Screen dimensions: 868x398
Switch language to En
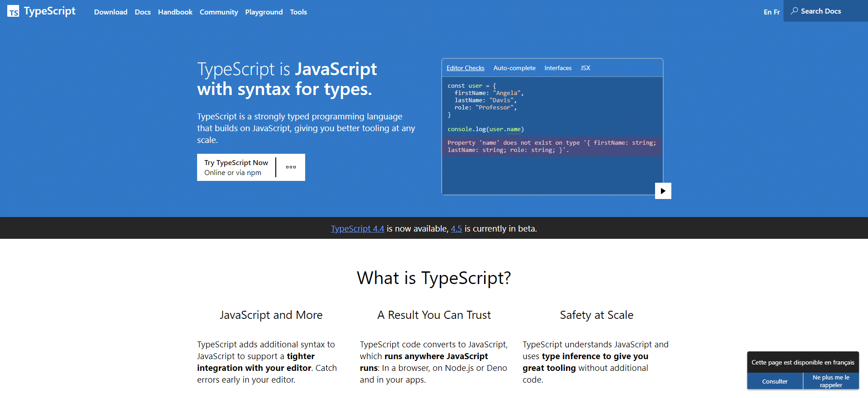[767, 12]
